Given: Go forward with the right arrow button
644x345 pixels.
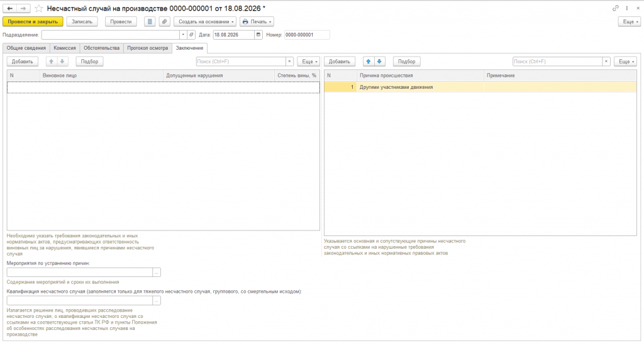Looking at the screenshot, I should (23, 8).
